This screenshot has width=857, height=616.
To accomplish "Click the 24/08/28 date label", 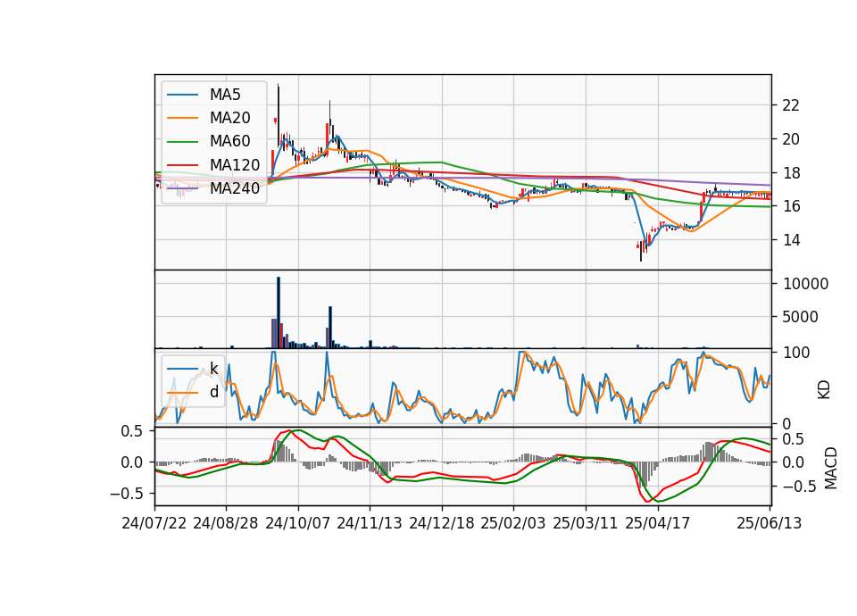I will [x=226, y=523].
